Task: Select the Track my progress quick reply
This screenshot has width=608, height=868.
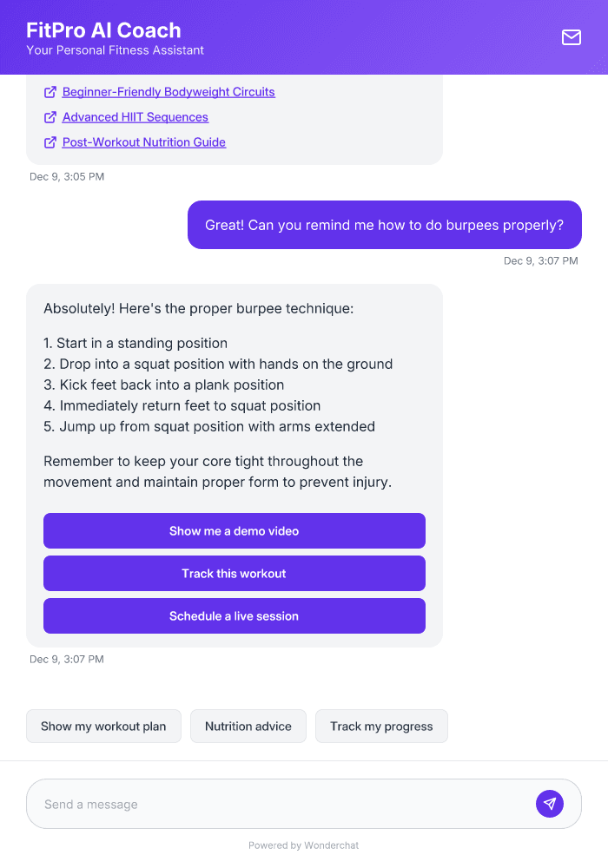Action: coord(381,726)
